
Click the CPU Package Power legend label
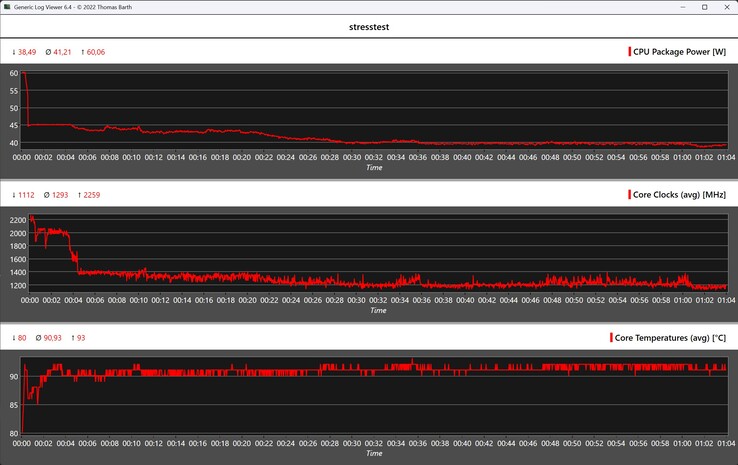679,51
